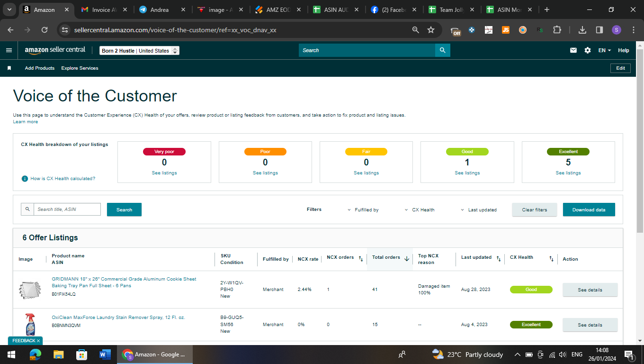Click the Search button beside the ASIN field
The image size is (644, 364).
pyautogui.click(x=124, y=209)
